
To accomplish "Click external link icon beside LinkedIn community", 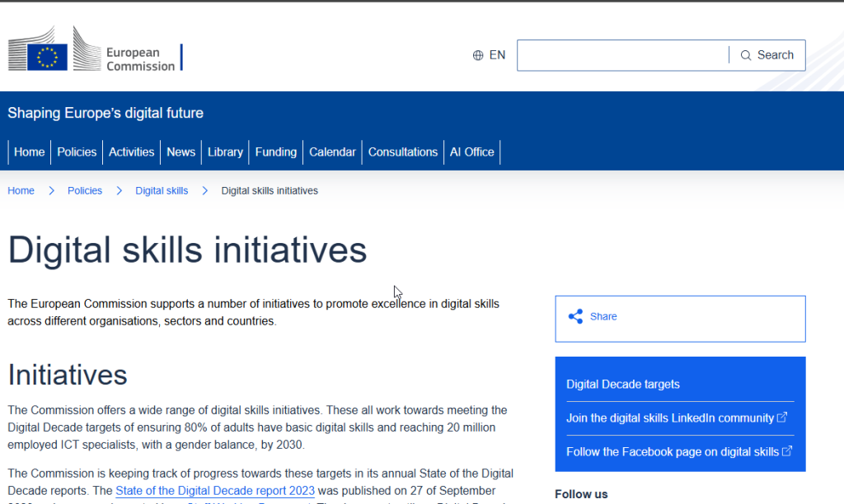I will 782,418.
